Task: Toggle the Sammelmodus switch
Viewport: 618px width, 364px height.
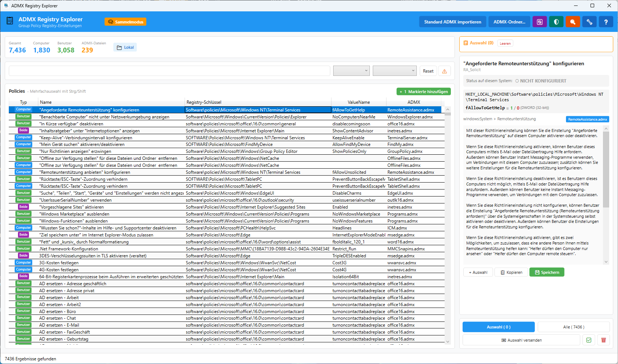Action: coord(125,22)
